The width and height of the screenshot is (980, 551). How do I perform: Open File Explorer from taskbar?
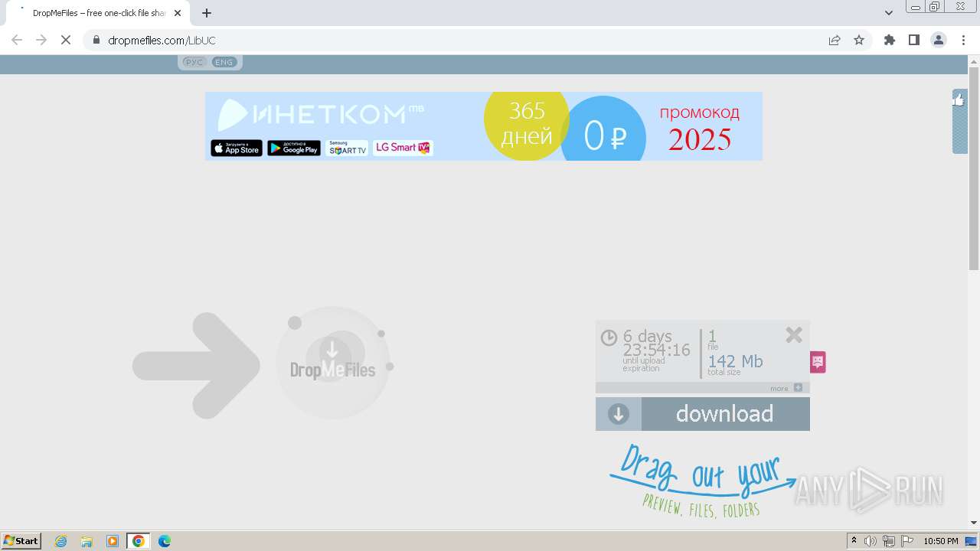click(x=87, y=541)
